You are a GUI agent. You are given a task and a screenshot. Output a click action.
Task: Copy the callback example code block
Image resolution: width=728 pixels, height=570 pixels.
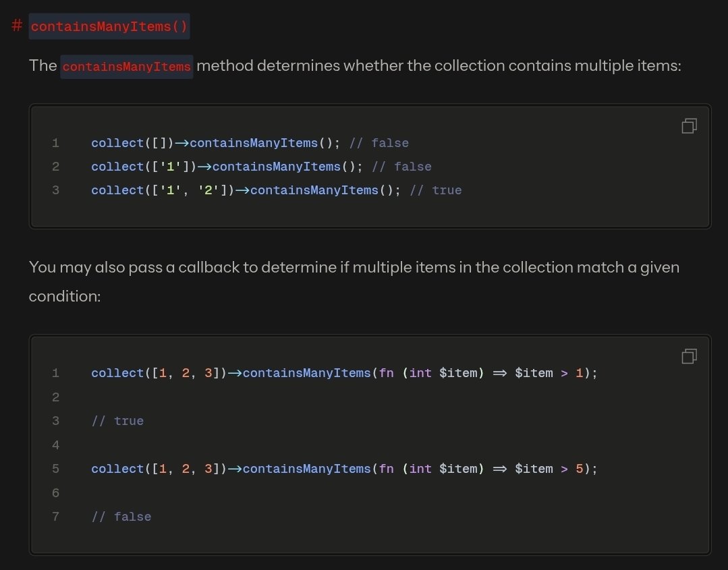coord(689,356)
